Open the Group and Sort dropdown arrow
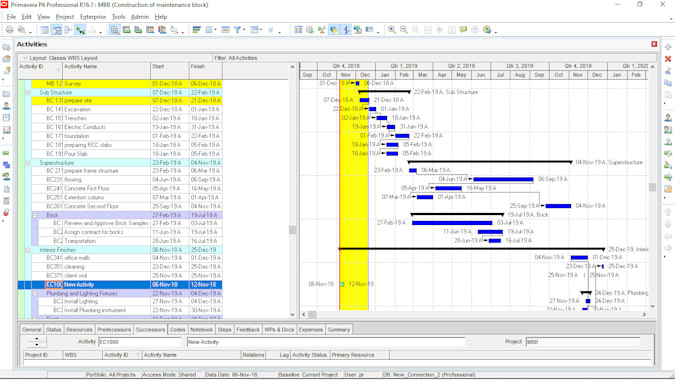The width and height of the screenshot is (680, 384). click(261, 30)
